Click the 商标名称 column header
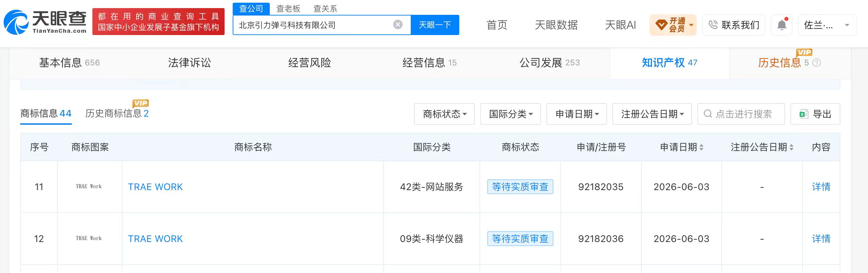This screenshot has height=273, width=868. [x=253, y=147]
